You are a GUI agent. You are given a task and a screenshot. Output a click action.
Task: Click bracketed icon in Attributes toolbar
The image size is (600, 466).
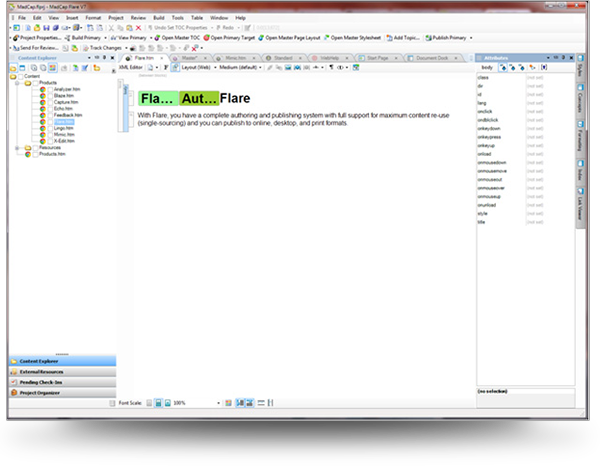pyautogui.click(x=544, y=67)
